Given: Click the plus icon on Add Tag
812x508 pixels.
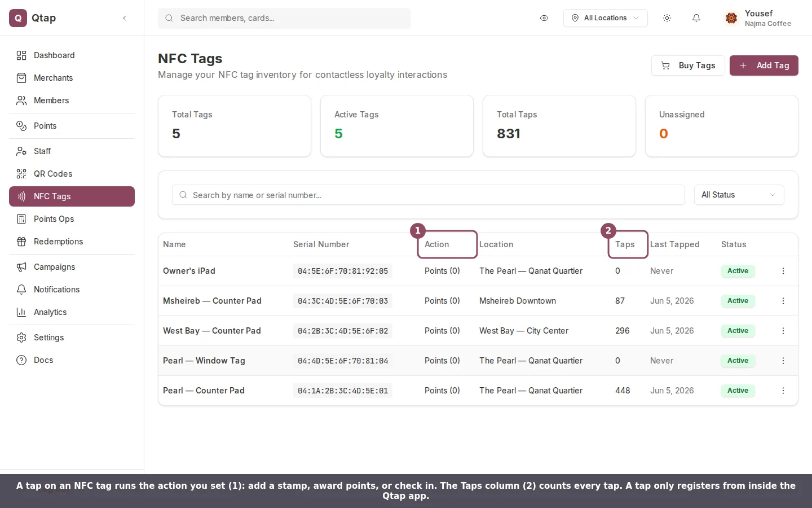Looking at the screenshot, I should [x=743, y=65].
